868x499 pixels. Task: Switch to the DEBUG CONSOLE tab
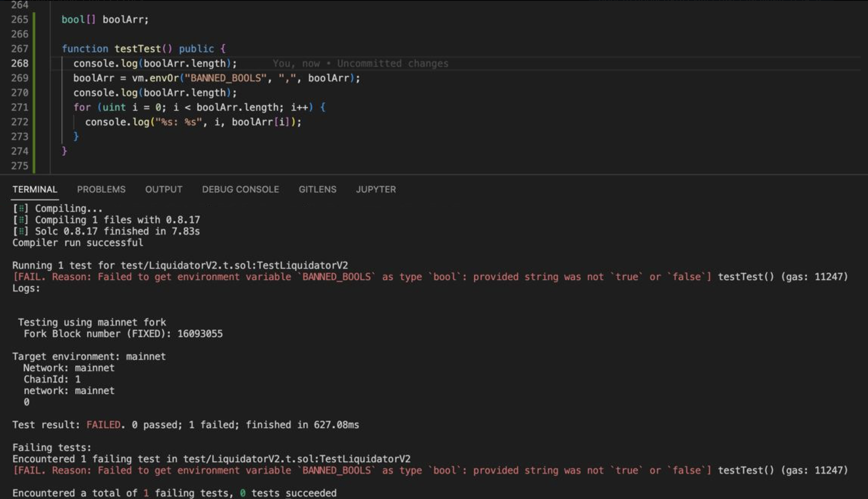click(240, 189)
